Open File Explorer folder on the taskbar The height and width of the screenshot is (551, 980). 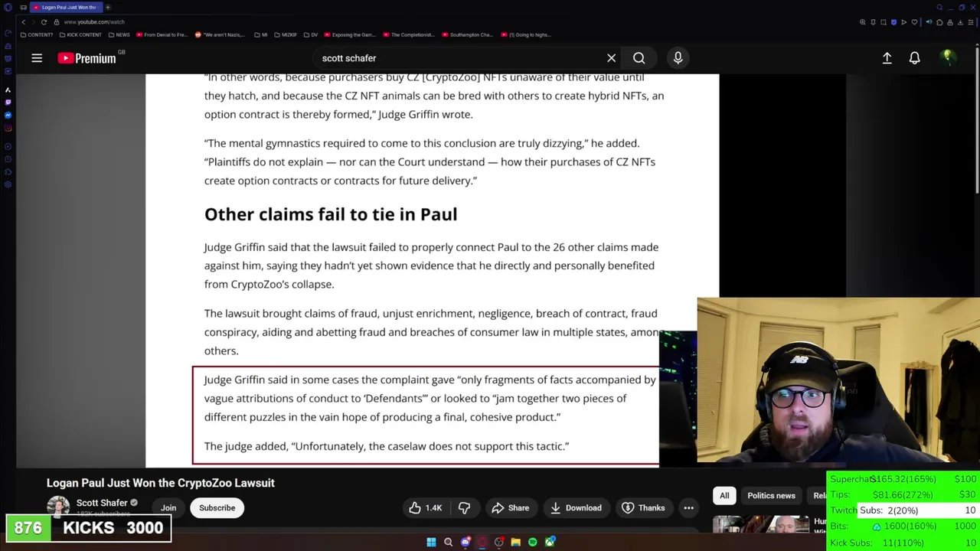pyautogui.click(x=515, y=543)
